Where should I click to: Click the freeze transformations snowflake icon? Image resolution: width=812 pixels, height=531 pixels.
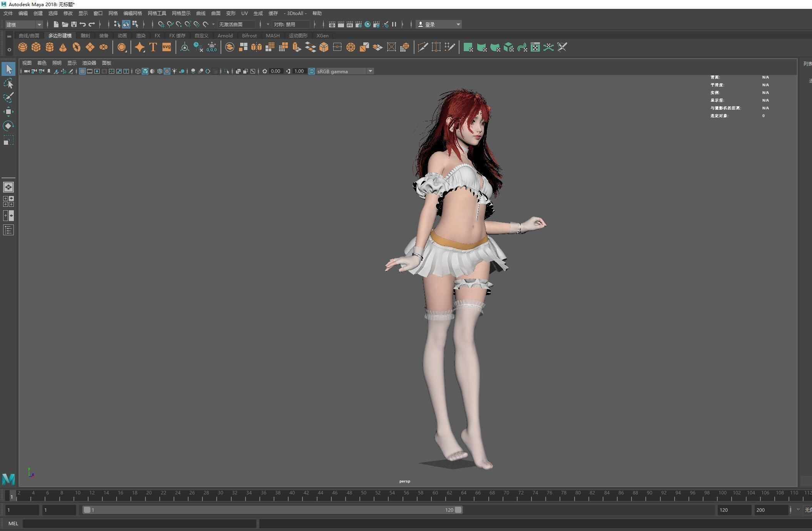pyautogui.click(x=212, y=47)
